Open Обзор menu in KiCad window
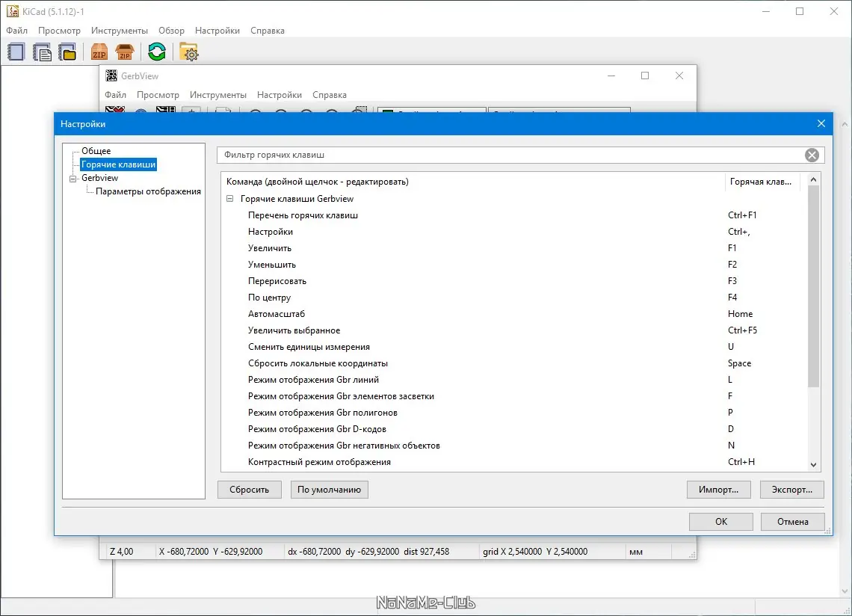Image resolution: width=852 pixels, height=616 pixels. (171, 31)
